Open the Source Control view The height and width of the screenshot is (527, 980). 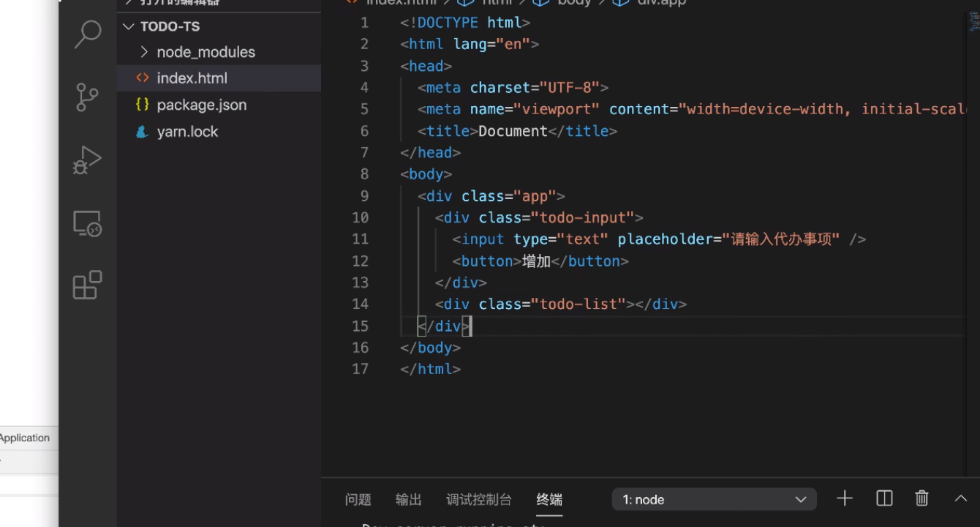tap(87, 97)
